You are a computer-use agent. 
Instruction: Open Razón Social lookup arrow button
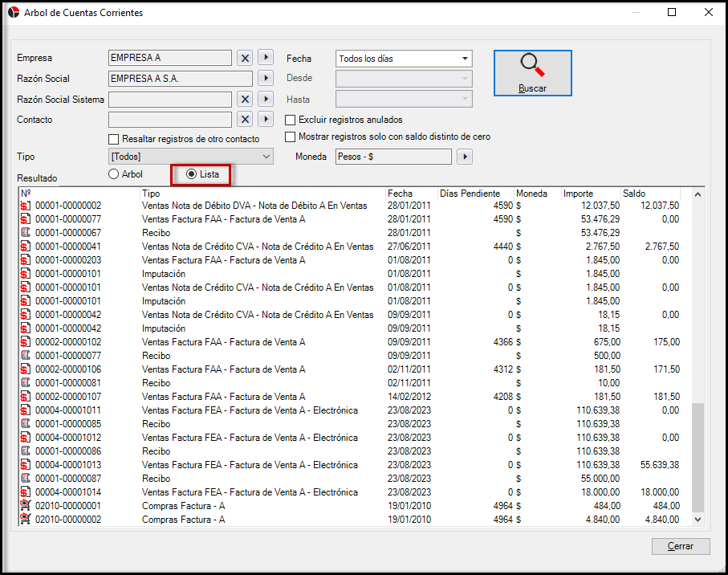[x=266, y=78]
